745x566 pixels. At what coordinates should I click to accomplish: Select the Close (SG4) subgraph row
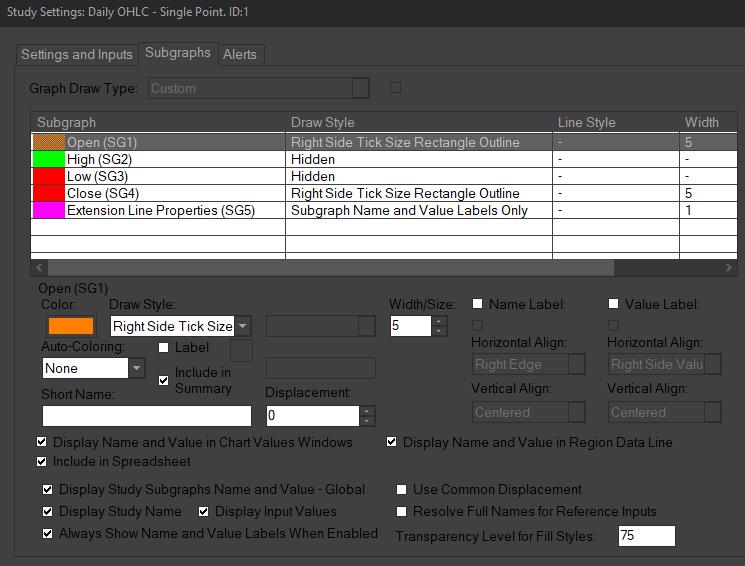point(160,193)
